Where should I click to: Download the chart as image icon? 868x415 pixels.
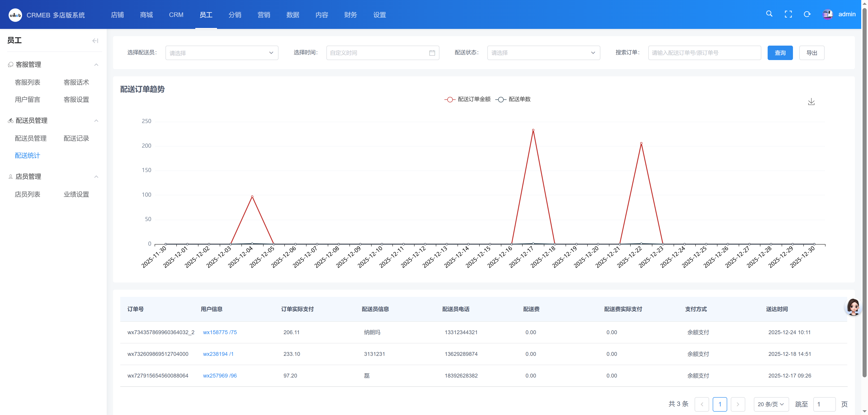(811, 102)
